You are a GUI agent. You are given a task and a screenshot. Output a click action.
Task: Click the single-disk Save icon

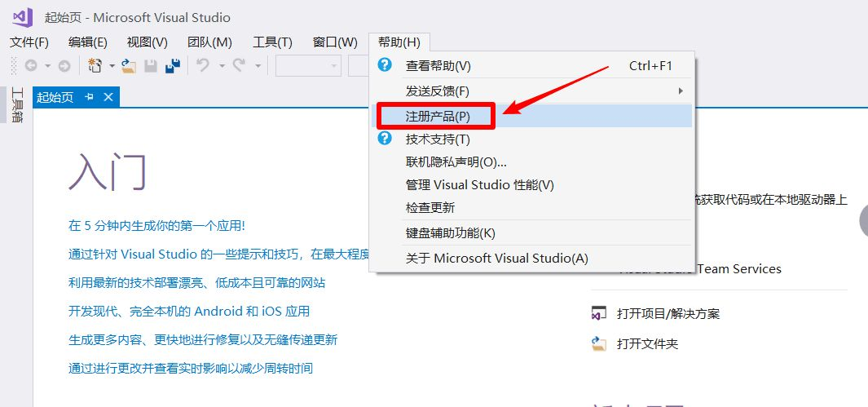[x=151, y=66]
